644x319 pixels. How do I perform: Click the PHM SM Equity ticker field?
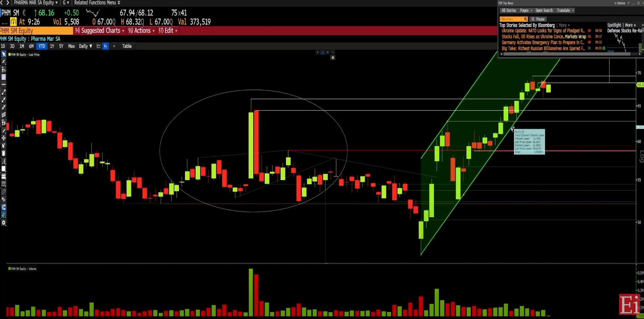(36, 31)
